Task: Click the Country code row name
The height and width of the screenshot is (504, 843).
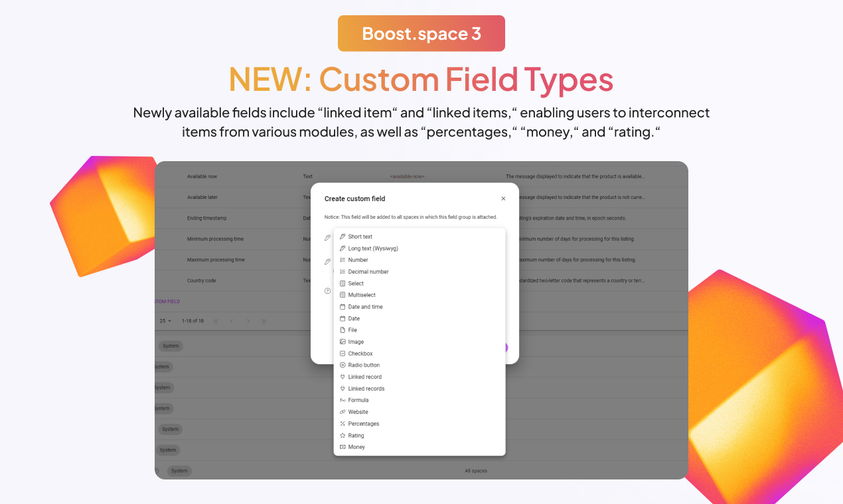Action: click(x=201, y=281)
